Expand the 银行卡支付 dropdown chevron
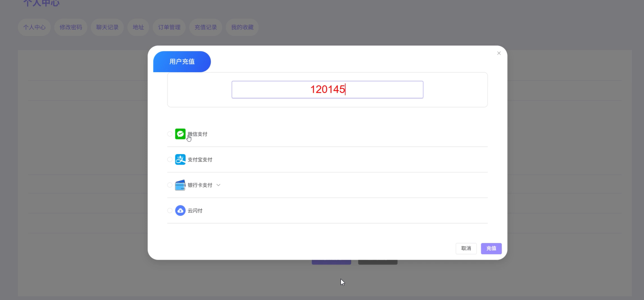This screenshot has width=644, height=300. click(218, 185)
